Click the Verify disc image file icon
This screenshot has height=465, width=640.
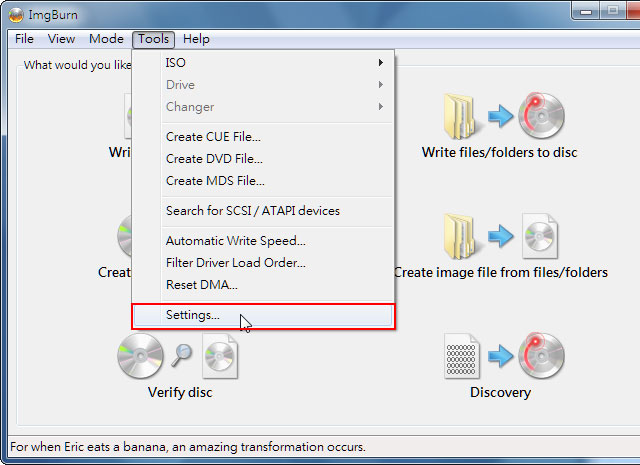[x=220, y=356]
